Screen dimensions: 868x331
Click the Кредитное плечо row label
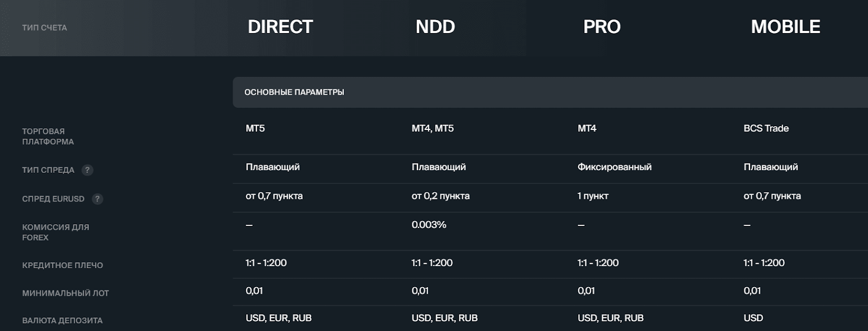(62, 265)
